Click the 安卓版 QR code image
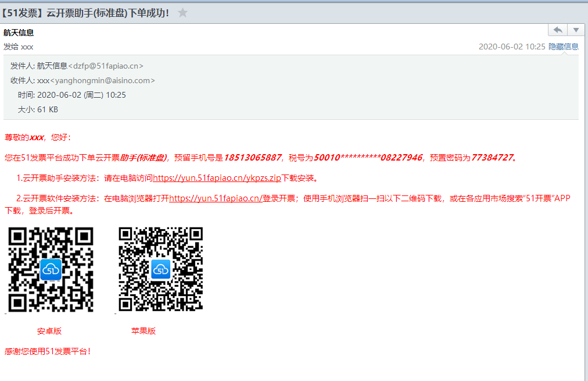The width and height of the screenshot is (588, 381). [51, 269]
